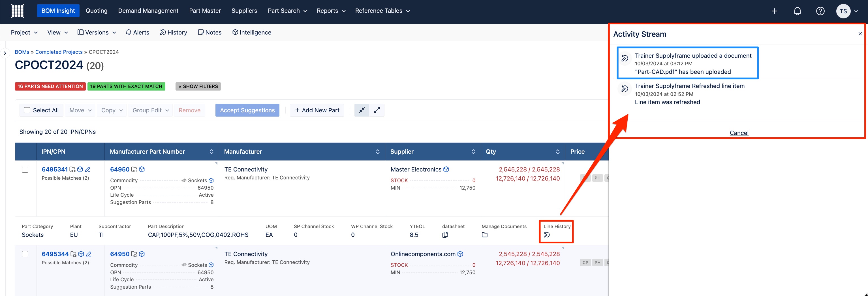Click 16 Parts Need Attention badge
This screenshot has width=868, height=296.
(50, 87)
